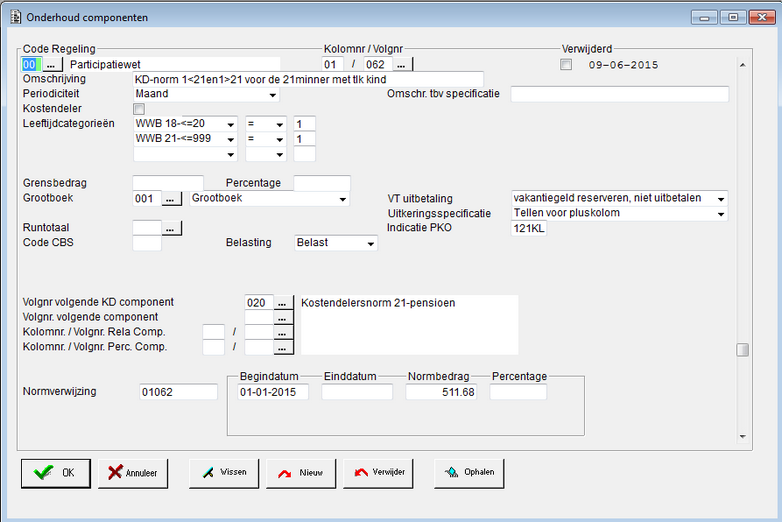The width and height of the screenshot is (782, 522).
Task: Click the Grensbedrag input field
Action: click(x=168, y=183)
